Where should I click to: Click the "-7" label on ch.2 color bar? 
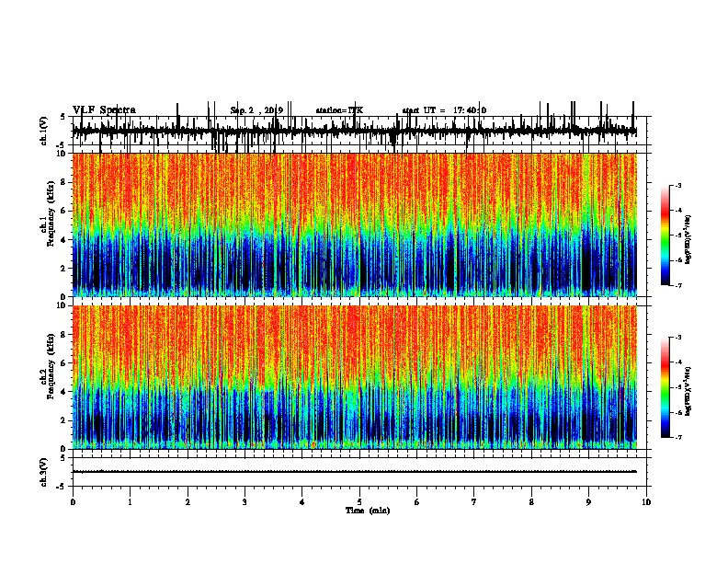point(678,438)
